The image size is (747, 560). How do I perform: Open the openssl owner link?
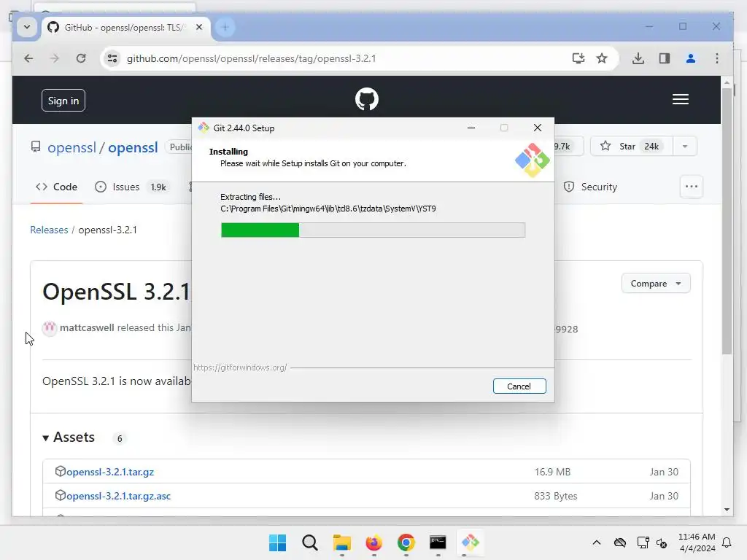click(72, 147)
